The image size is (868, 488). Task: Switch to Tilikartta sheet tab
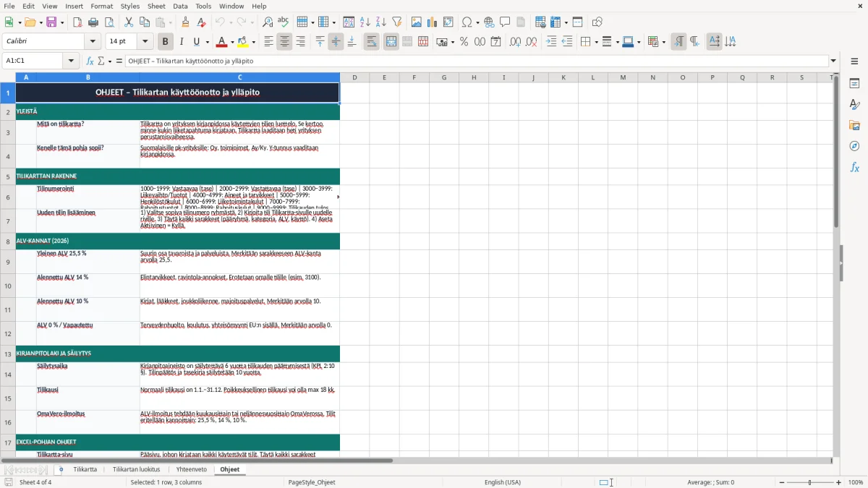pos(85,469)
